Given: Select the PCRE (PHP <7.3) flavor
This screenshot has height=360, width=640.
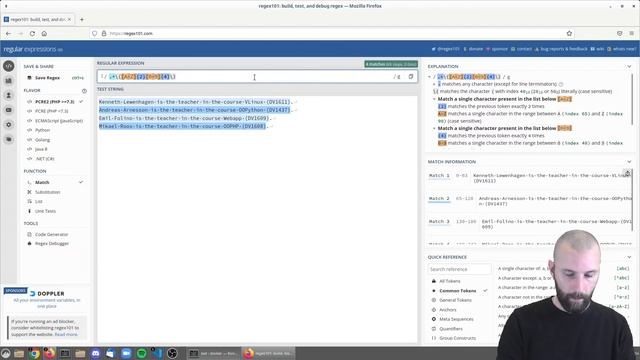Looking at the screenshot, I should (x=51, y=111).
